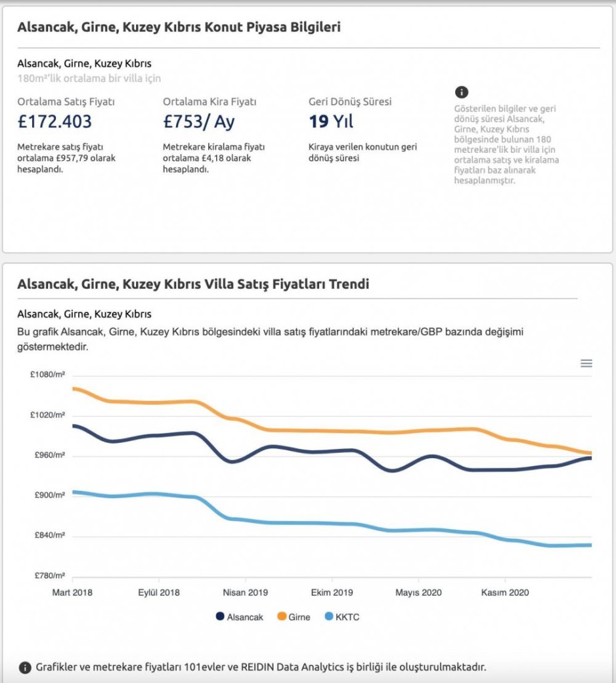This screenshot has height=683, width=616.
Task: Click the info icon beside the REIDIN note
Action: click(25, 668)
